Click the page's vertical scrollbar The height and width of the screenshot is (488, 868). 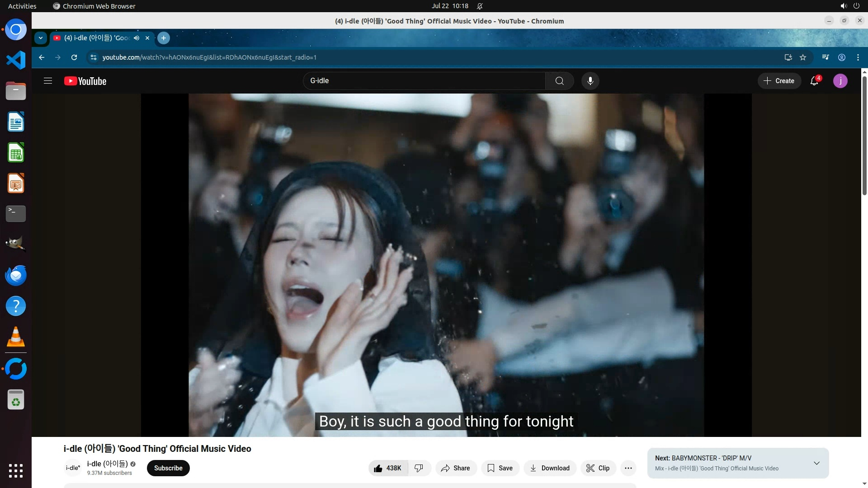pyautogui.click(x=864, y=136)
